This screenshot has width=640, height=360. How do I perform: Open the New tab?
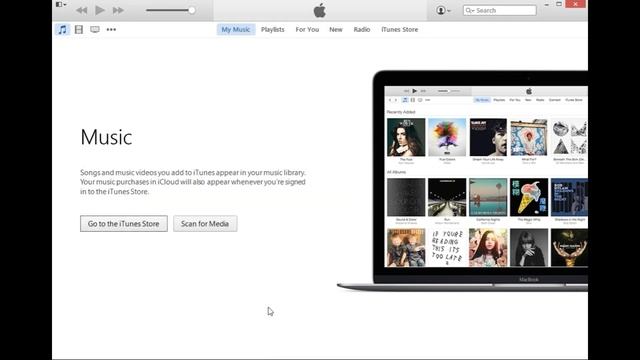(336, 29)
